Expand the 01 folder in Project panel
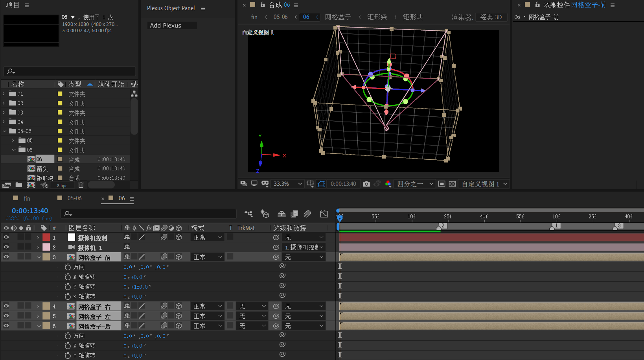644x360 pixels. click(4, 94)
